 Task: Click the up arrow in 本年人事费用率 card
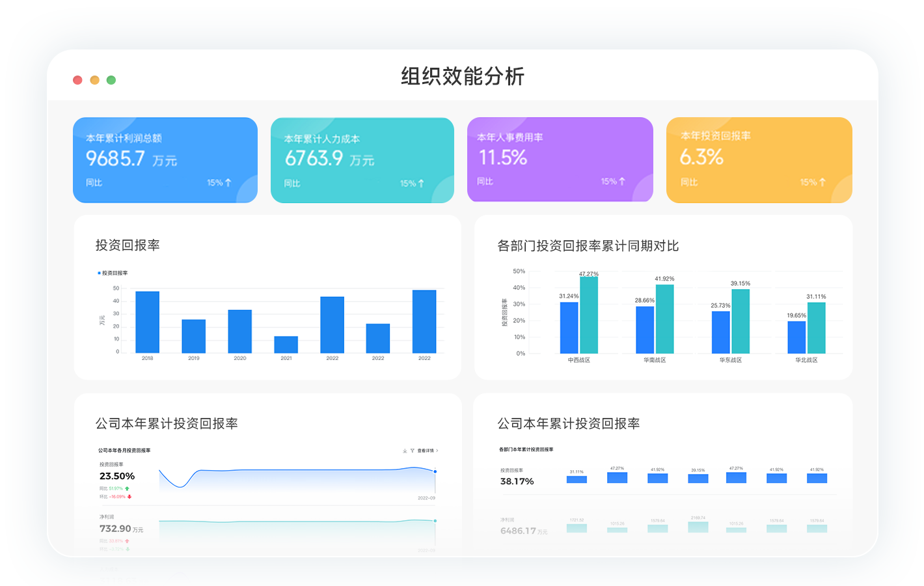[622, 182]
